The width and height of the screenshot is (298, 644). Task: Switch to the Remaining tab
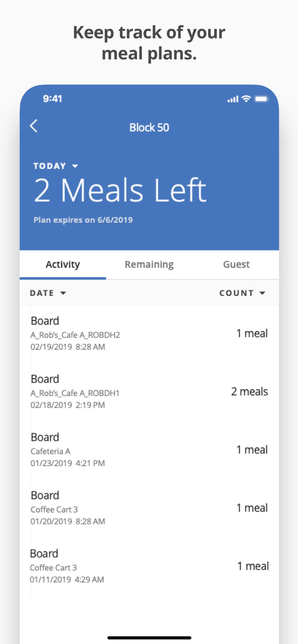(149, 264)
